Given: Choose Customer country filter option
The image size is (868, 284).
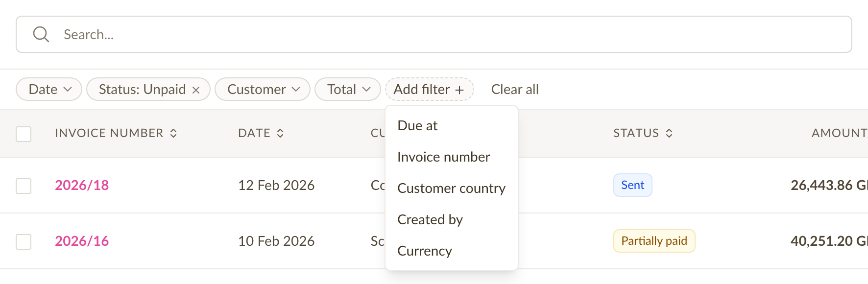Looking at the screenshot, I should click(452, 188).
